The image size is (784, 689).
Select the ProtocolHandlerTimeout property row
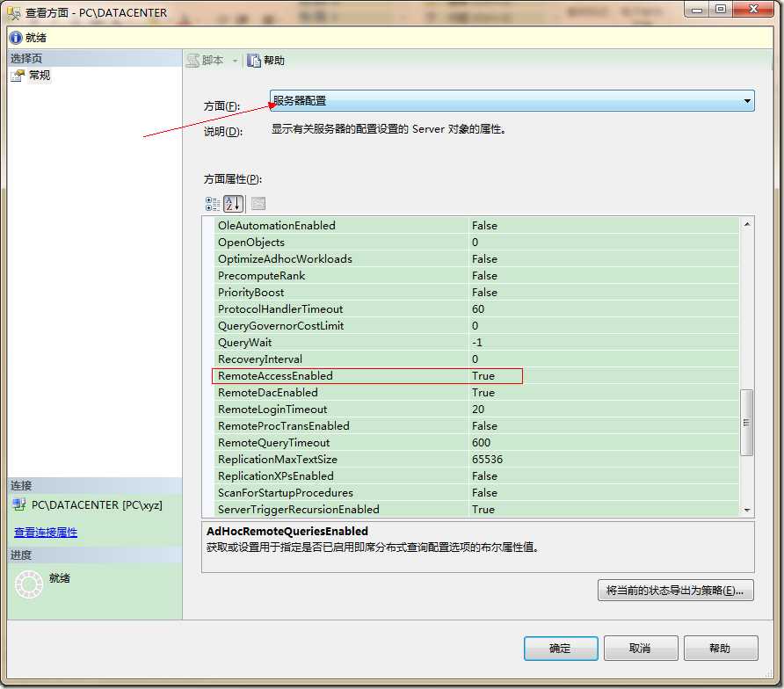[476, 309]
